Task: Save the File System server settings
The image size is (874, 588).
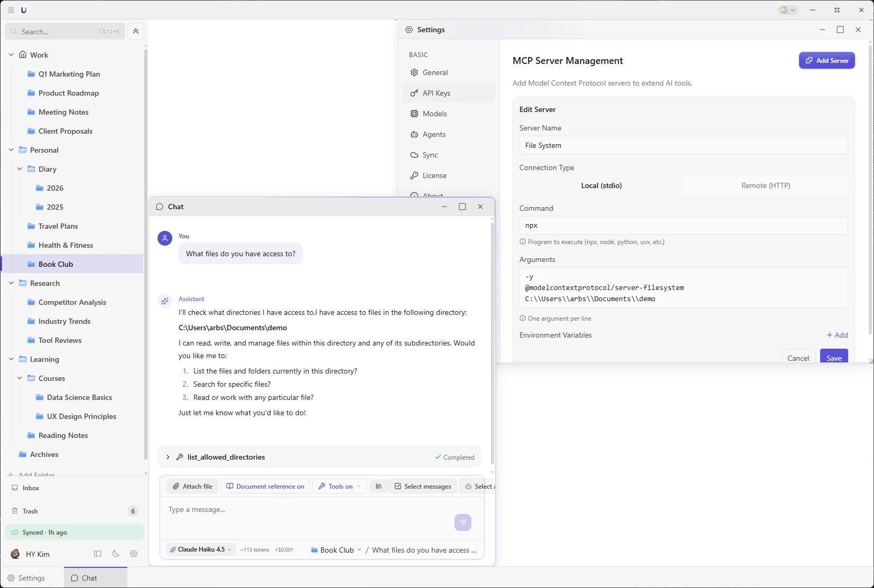Action: pyautogui.click(x=833, y=357)
